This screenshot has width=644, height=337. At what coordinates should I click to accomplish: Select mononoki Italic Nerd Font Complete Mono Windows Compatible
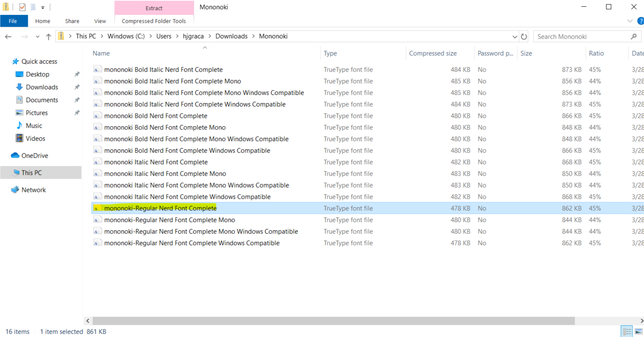pos(196,185)
